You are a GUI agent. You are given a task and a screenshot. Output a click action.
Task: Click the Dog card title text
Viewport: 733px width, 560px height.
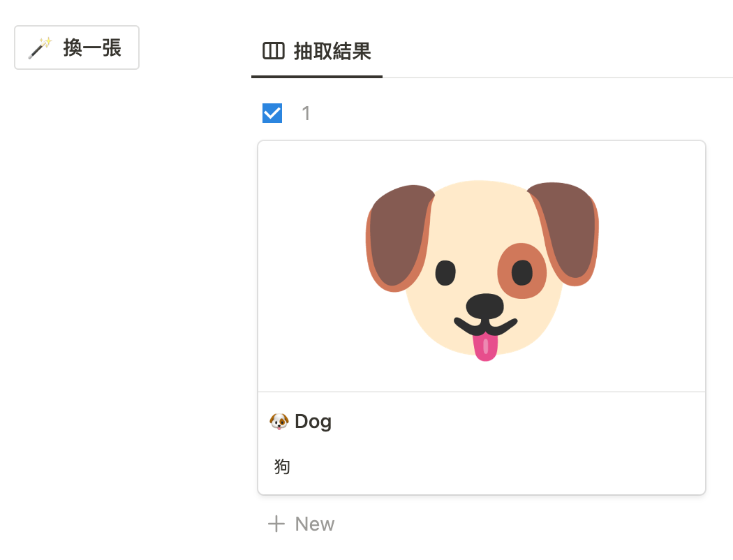(x=313, y=421)
